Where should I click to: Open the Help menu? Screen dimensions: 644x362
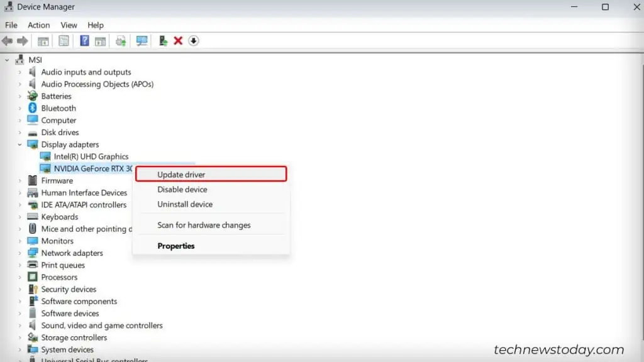click(96, 25)
